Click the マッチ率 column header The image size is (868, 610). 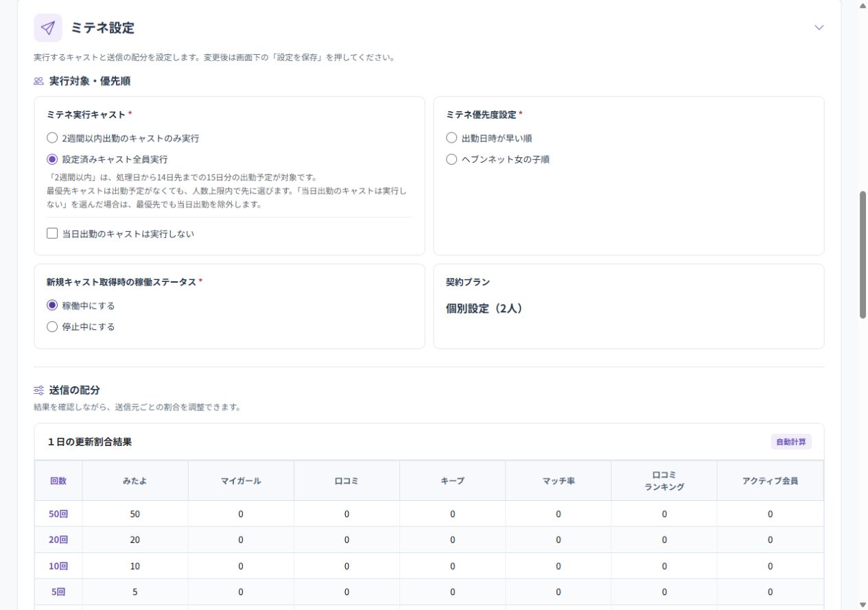click(558, 480)
